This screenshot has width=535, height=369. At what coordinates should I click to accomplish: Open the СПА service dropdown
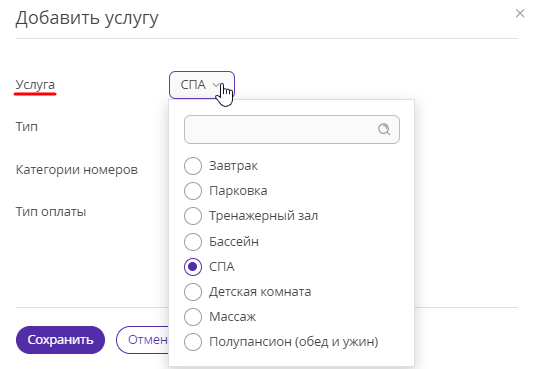click(x=202, y=85)
